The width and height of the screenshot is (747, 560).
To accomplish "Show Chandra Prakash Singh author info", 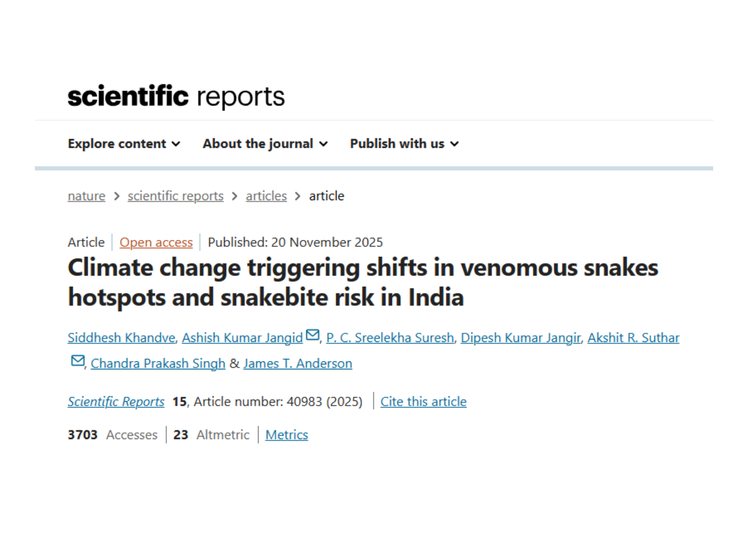I will pos(158,364).
